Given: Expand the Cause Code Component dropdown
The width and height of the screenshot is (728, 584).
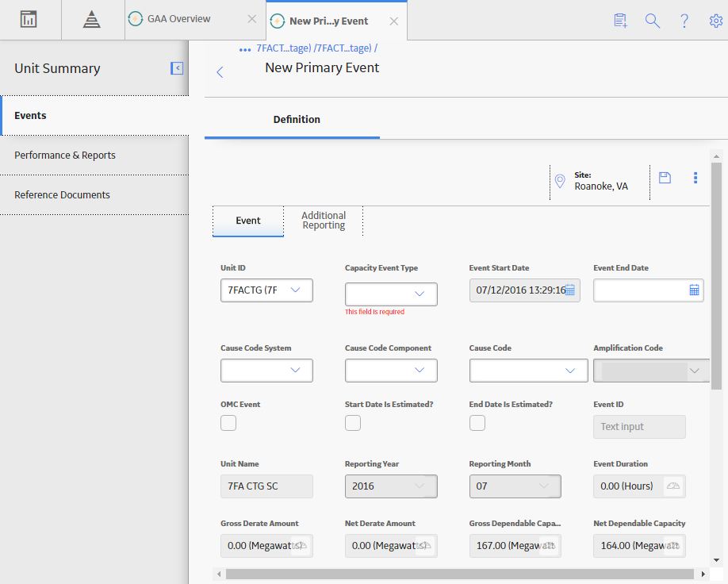Looking at the screenshot, I should pyautogui.click(x=391, y=371).
